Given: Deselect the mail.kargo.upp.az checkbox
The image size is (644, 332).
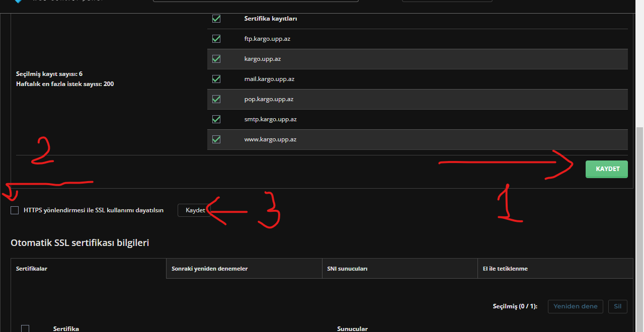Looking at the screenshot, I should coord(216,79).
